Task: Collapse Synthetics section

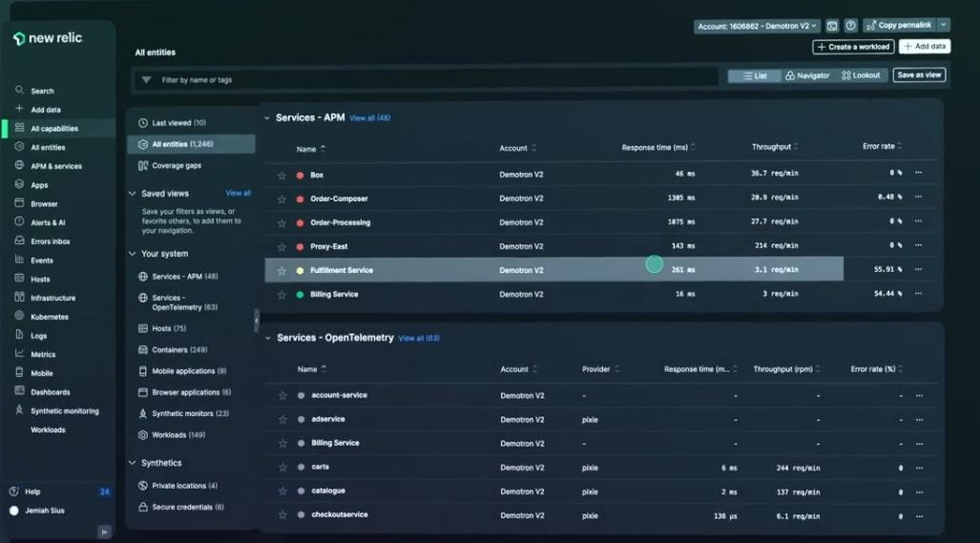Action: click(x=132, y=463)
